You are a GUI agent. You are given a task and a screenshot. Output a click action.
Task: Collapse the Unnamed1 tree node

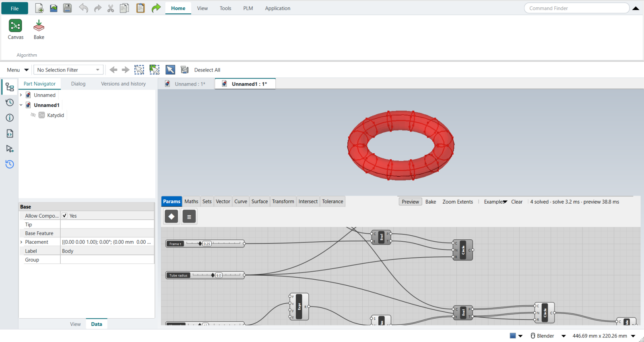coord(21,105)
